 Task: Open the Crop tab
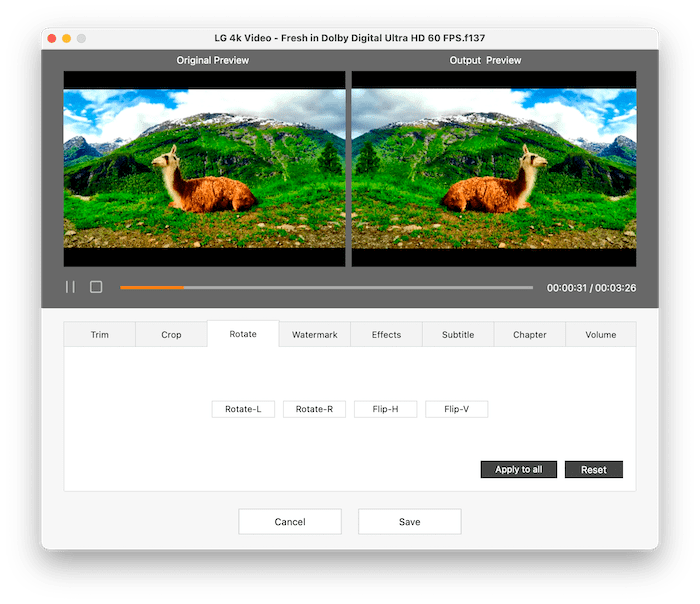pyautogui.click(x=171, y=334)
